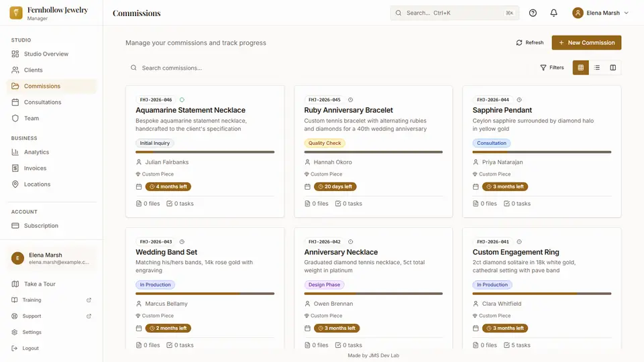Screen dimensions: 644x362
Task: Open the help question mark icon
Action: pos(533,13)
